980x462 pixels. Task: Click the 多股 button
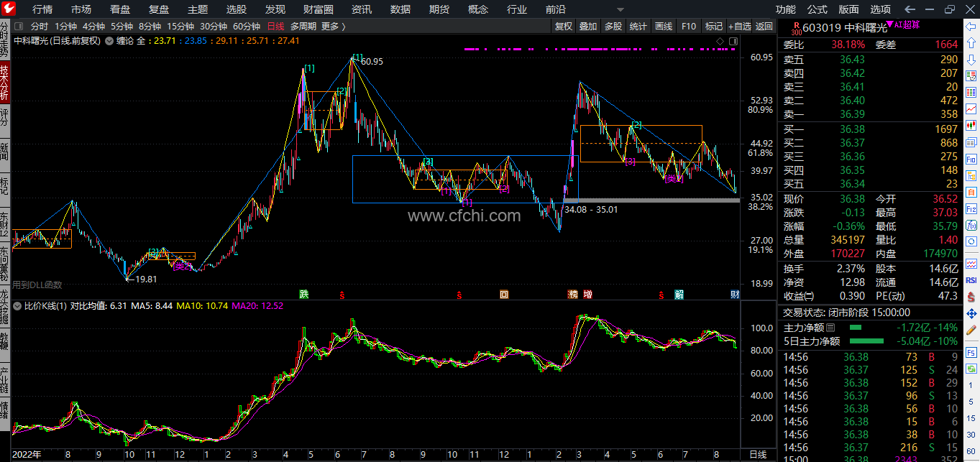pyautogui.click(x=613, y=27)
